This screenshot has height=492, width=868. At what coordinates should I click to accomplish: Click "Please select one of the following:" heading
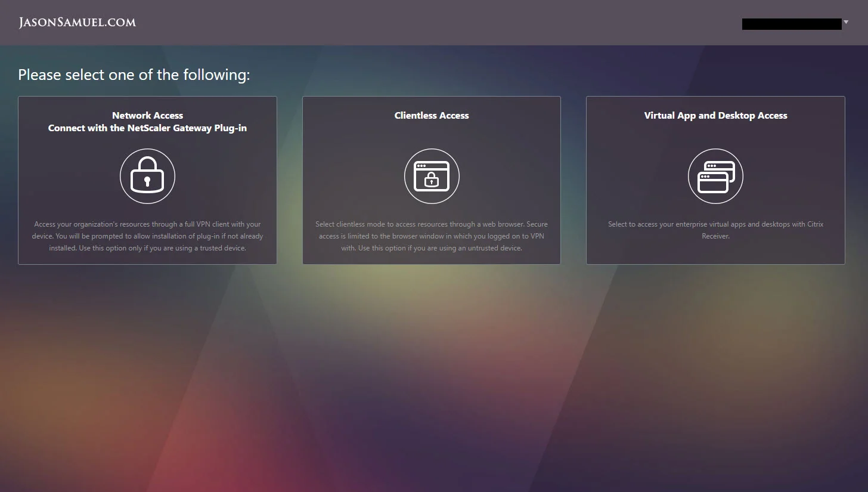[134, 75]
